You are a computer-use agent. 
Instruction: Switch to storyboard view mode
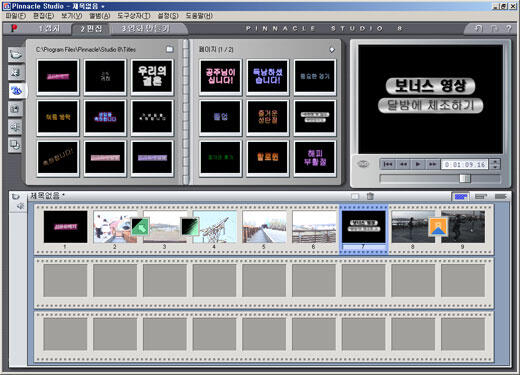pyautogui.click(x=461, y=197)
